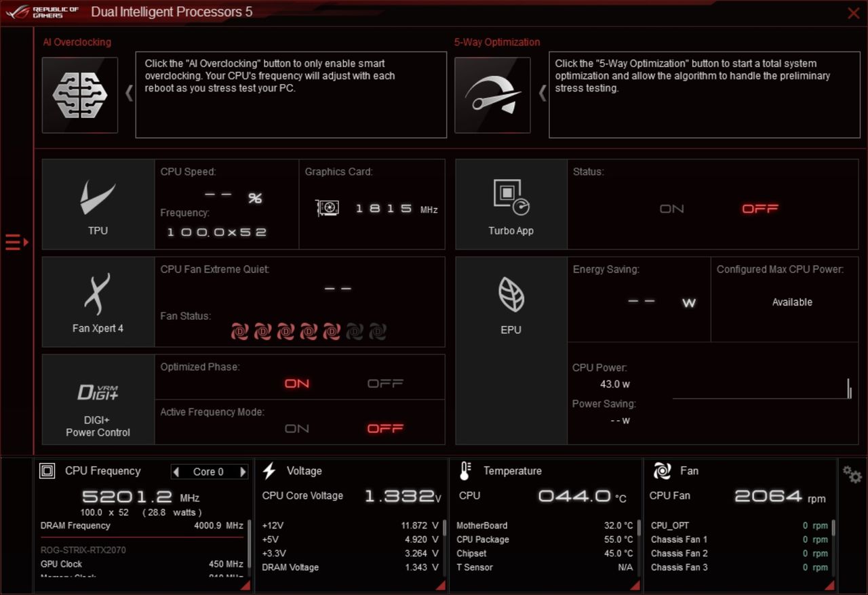This screenshot has height=595, width=868.
Task: Expand the left sidebar menu icon
Action: pos(16,242)
